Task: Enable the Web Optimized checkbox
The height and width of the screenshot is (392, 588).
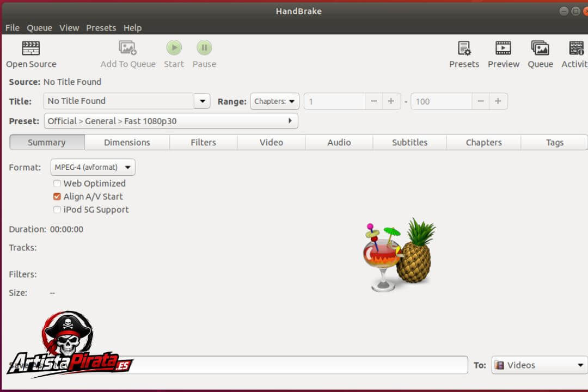Action: point(57,183)
